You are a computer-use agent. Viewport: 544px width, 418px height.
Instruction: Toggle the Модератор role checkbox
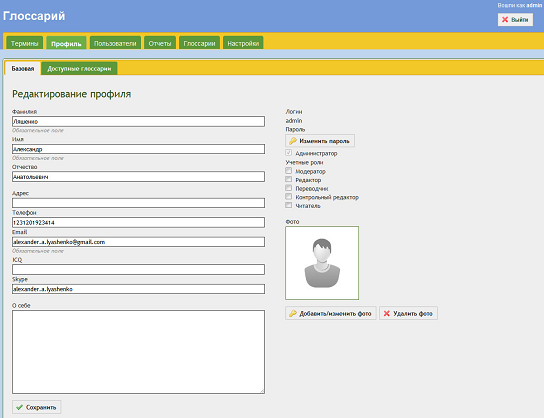288,171
